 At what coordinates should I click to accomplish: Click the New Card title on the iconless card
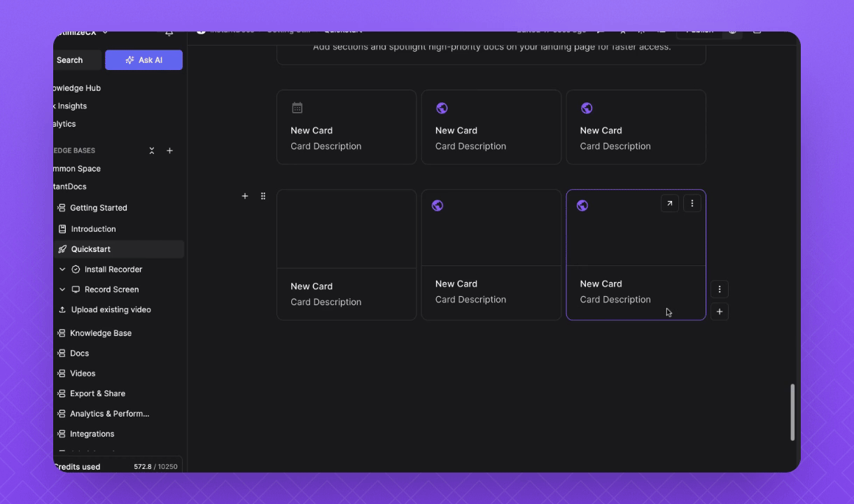pyautogui.click(x=311, y=286)
